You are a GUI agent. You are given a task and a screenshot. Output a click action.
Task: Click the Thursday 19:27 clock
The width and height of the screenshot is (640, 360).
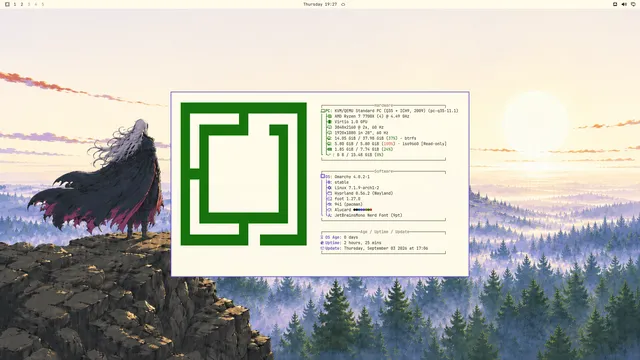(320, 4)
